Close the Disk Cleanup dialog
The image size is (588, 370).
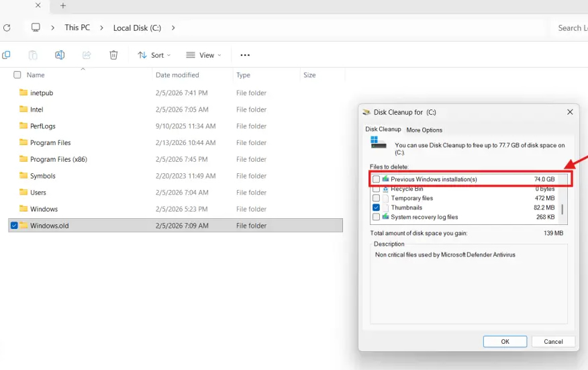click(570, 112)
